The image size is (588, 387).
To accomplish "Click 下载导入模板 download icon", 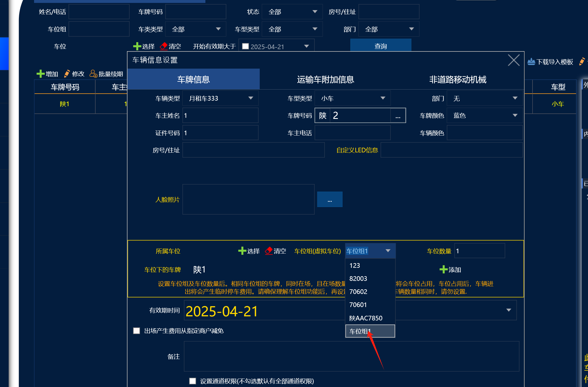I will (x=531, y=62).
